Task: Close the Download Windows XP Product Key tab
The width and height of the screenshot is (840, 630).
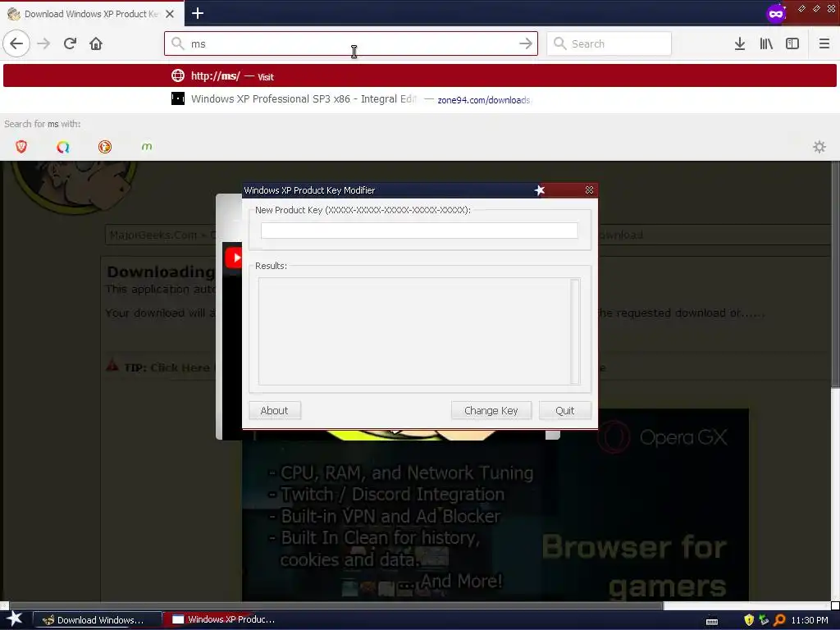Action: coord(170,14)
